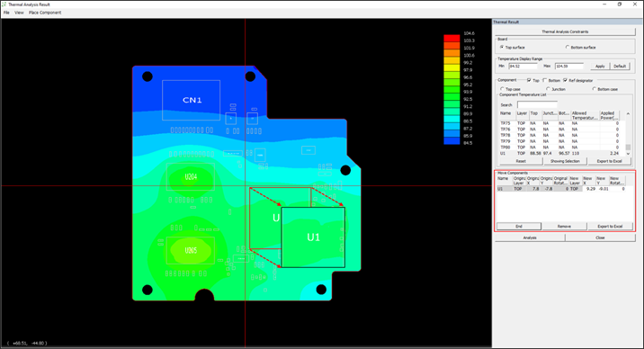Image resolution: width=644 pixels, height=349 pixels.
Task: Apply the temperature display range
Action: (600, 66)
